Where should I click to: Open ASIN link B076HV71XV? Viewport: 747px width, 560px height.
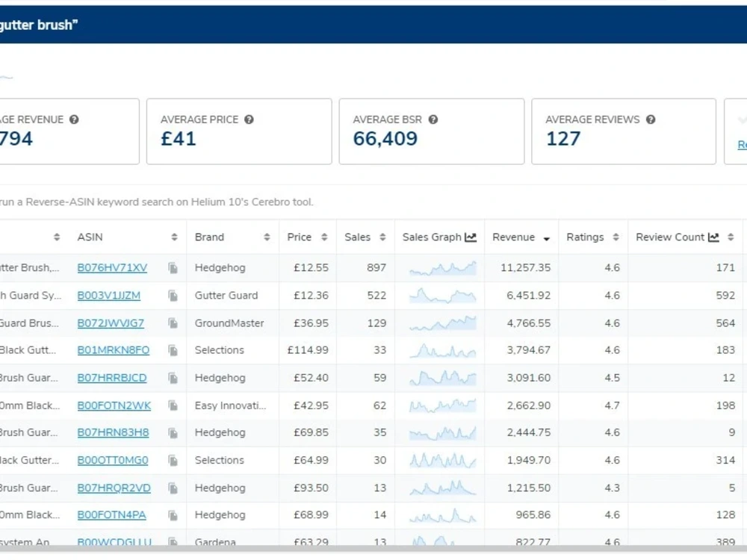point(113,267)
